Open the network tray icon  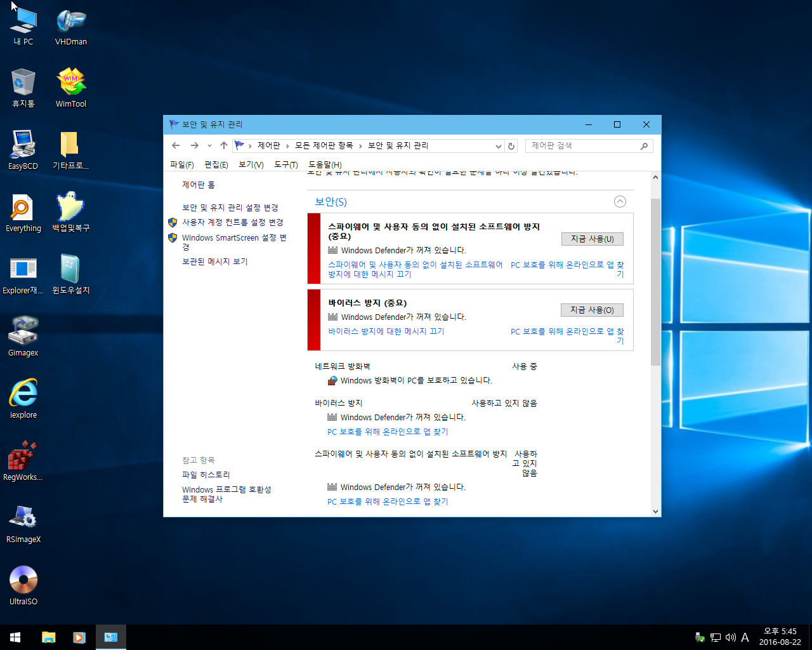[x=716, y=637]
